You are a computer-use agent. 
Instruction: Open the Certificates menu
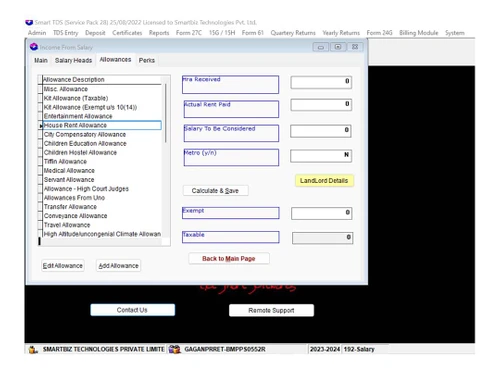coord(127,33)
